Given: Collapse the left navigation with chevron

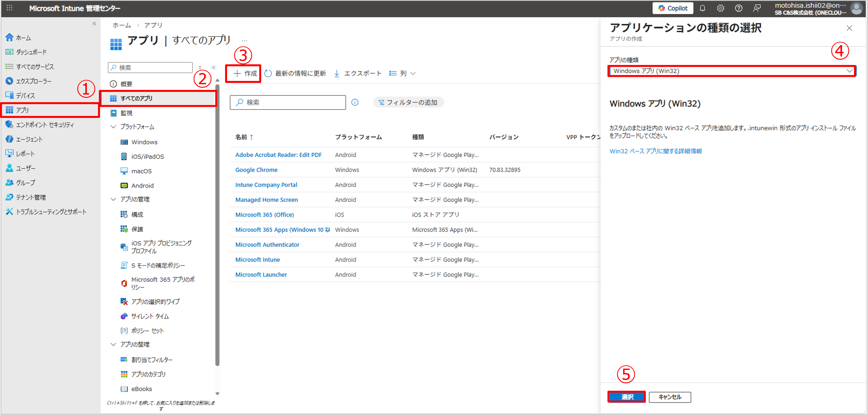Looking at the screenshot, I should [94, 24].
